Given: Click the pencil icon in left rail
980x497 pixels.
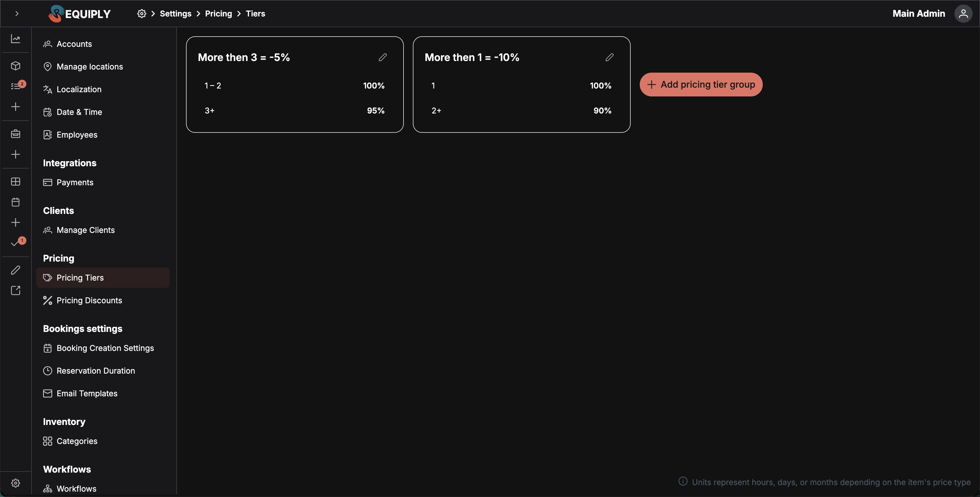Looking at the screenshot, I should 16,270.
